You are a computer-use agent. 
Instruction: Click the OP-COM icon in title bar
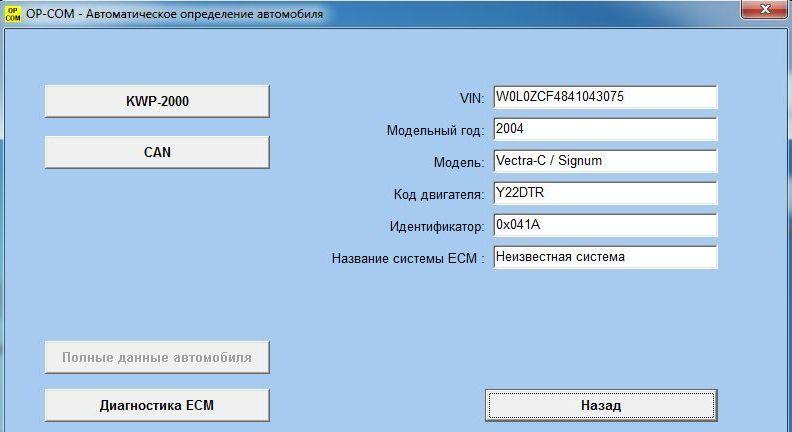[x=12, y=14]
